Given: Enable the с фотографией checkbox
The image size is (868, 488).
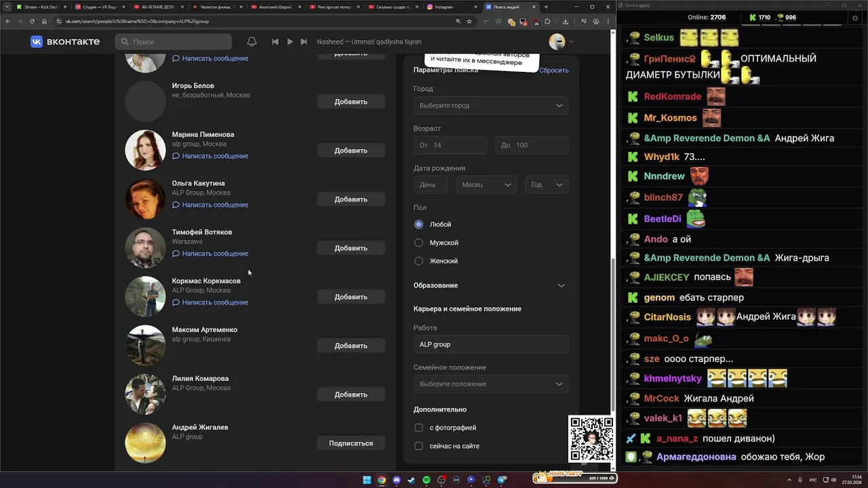Looking at the screenshot, I should point(418,428).
